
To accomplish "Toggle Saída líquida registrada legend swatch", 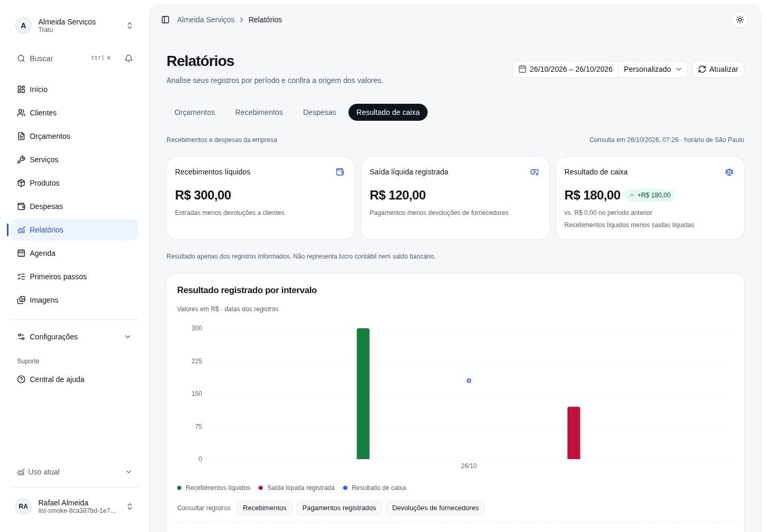I will point(261,488).
